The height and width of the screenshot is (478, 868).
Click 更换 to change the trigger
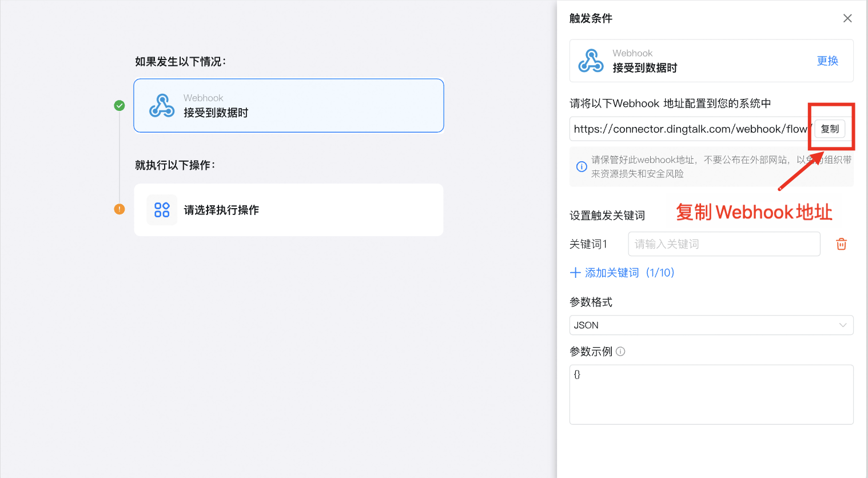pos(827,61)
